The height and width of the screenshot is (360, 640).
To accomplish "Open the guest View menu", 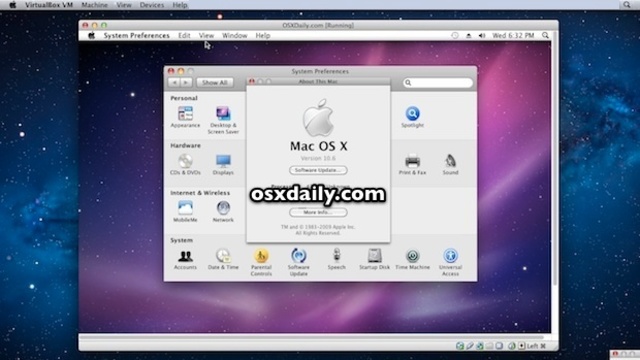I will tap(206, 36).
